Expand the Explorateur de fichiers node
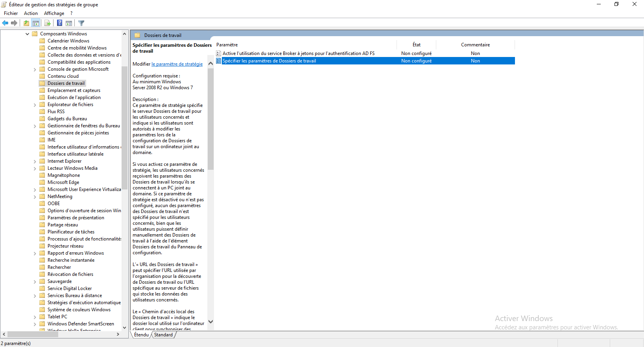Screen dimensions: 644x347 (35, 105)
